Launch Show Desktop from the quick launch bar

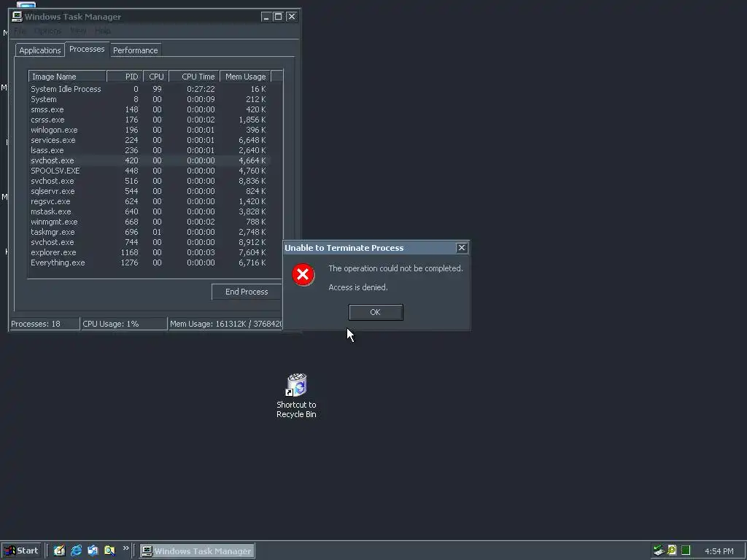pyautogui.click(x=59, y=551)
